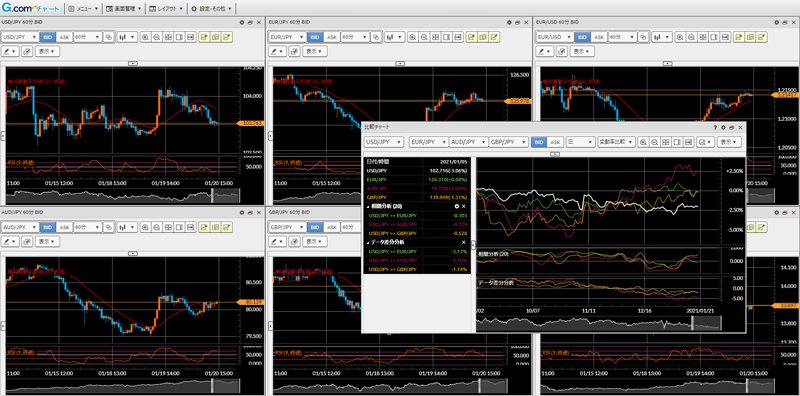
Task: Click the toolbar collapse handle above USD/JPY chart
Action: pyautogui.click(x=133, y=63)
